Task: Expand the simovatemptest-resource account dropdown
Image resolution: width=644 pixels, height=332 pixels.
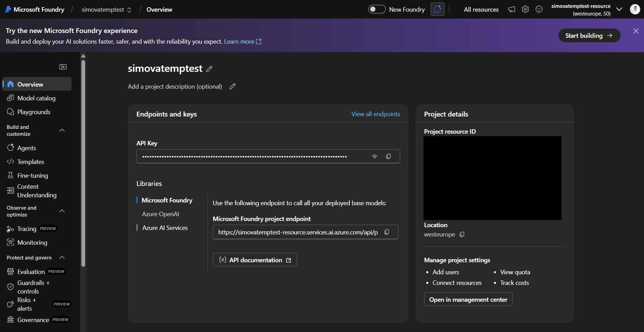Action: tap(619, 9)
